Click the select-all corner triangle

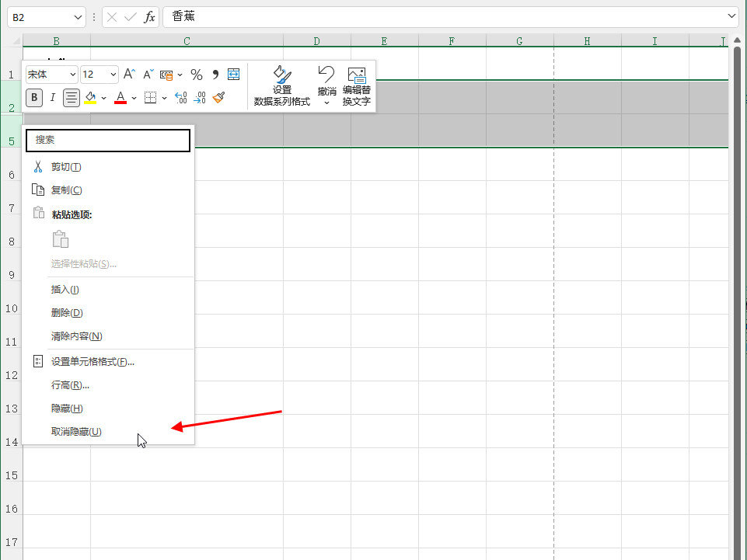point(16,40)
